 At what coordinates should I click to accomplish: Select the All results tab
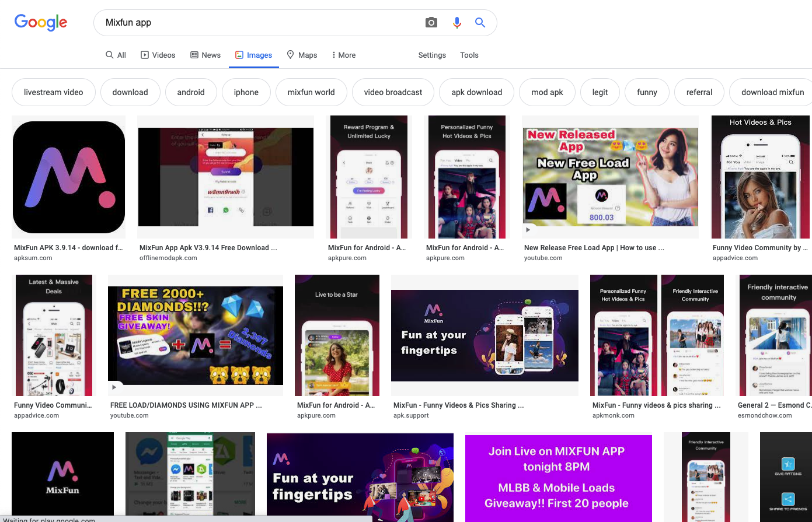coord(116,55)
